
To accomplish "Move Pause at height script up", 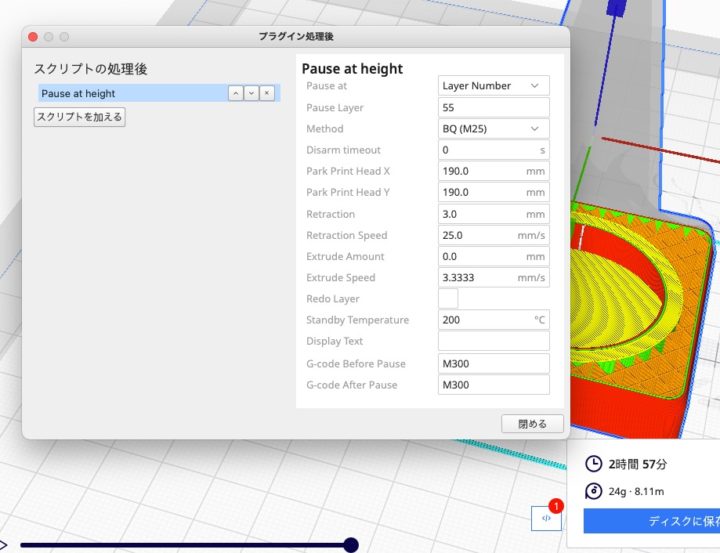I will pos(235,93).
